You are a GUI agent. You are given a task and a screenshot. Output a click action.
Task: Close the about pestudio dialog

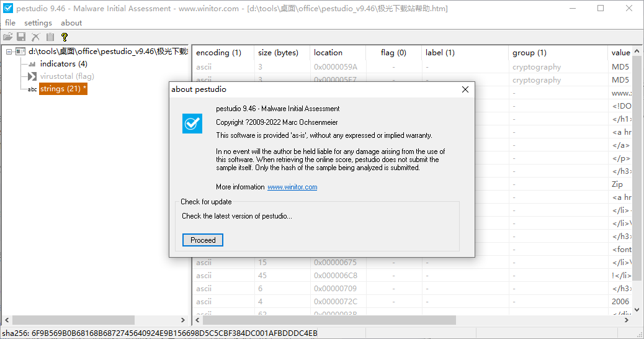[x=465, y=89]
